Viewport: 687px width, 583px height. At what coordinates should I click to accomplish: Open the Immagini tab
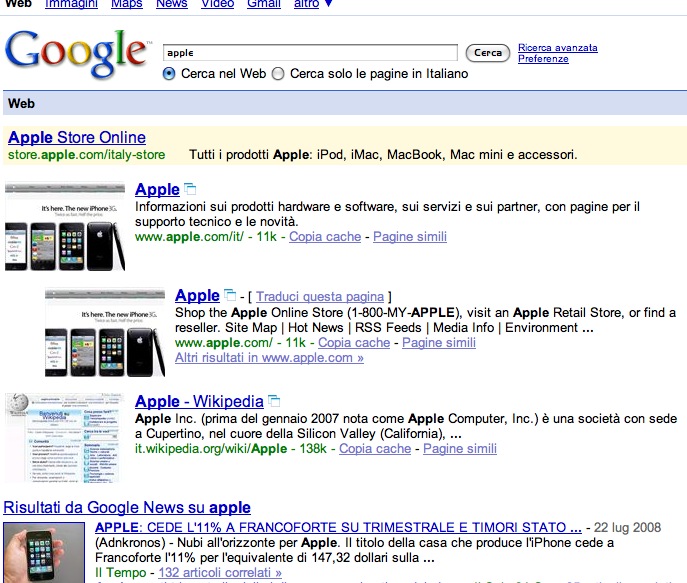[71, 4]
